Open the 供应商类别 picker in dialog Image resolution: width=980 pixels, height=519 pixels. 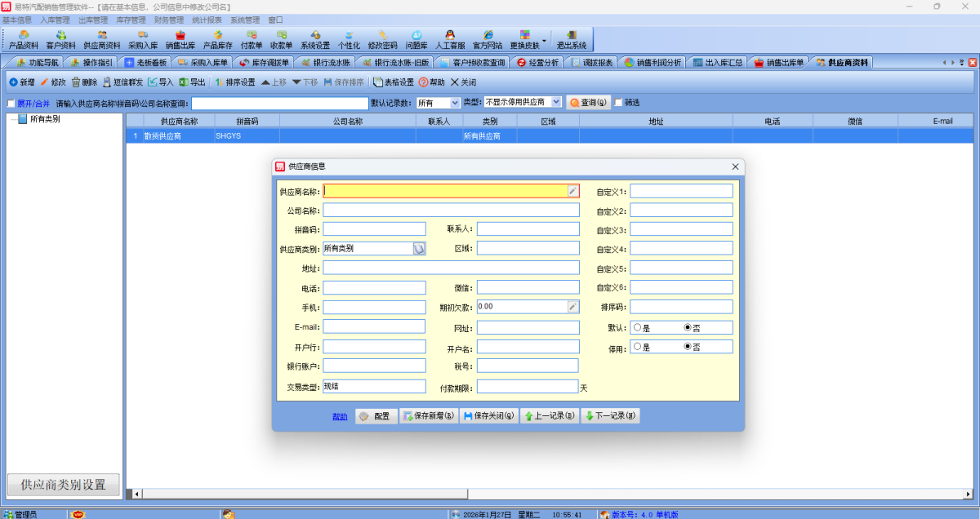419,249
